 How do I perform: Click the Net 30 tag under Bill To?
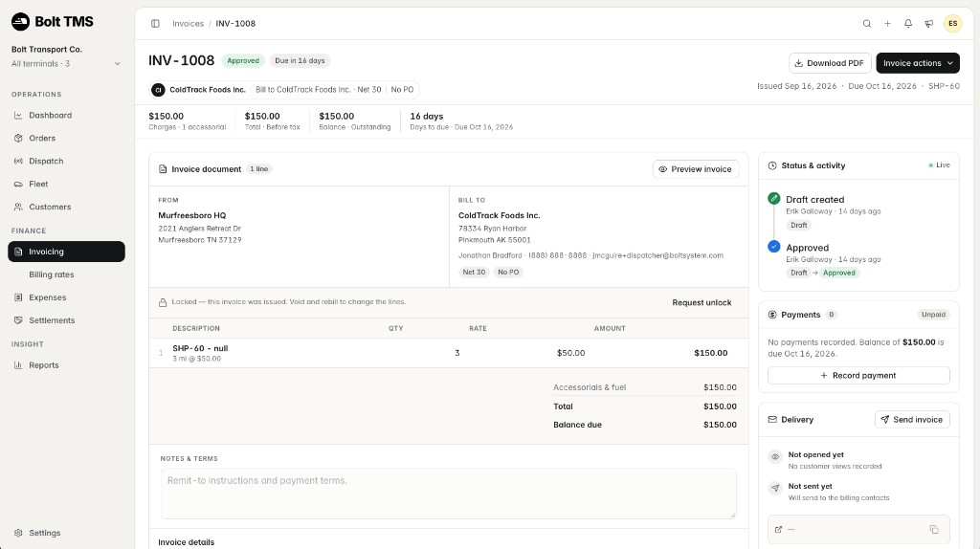[x=474, y=273]
